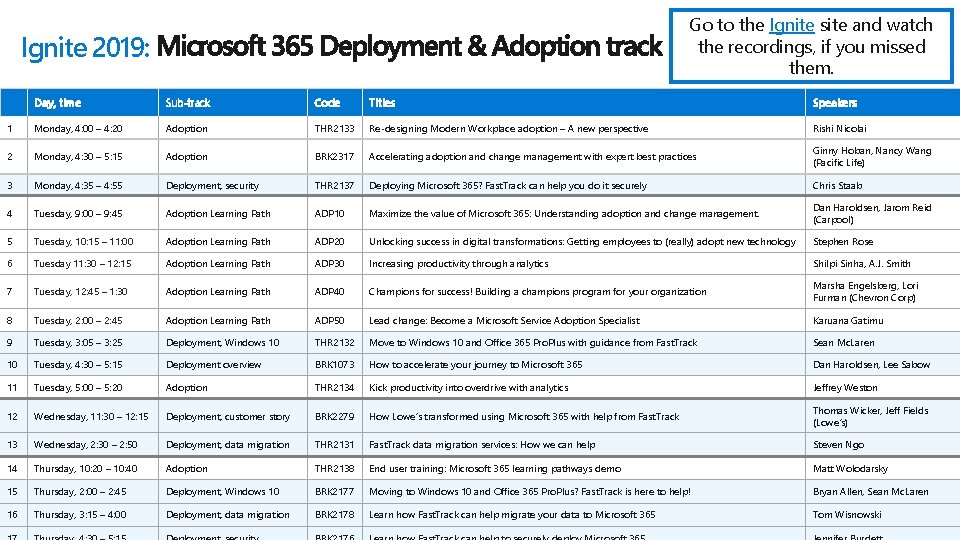960x540 pixels.
Task: Select session code THR2137
Action: (334, 186)
